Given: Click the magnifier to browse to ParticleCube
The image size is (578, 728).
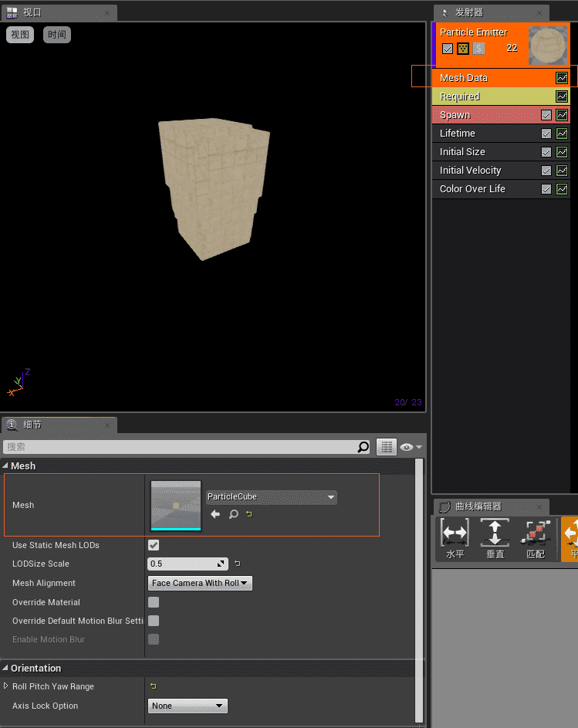Looking at the screenshot, I should pos(233,514).
